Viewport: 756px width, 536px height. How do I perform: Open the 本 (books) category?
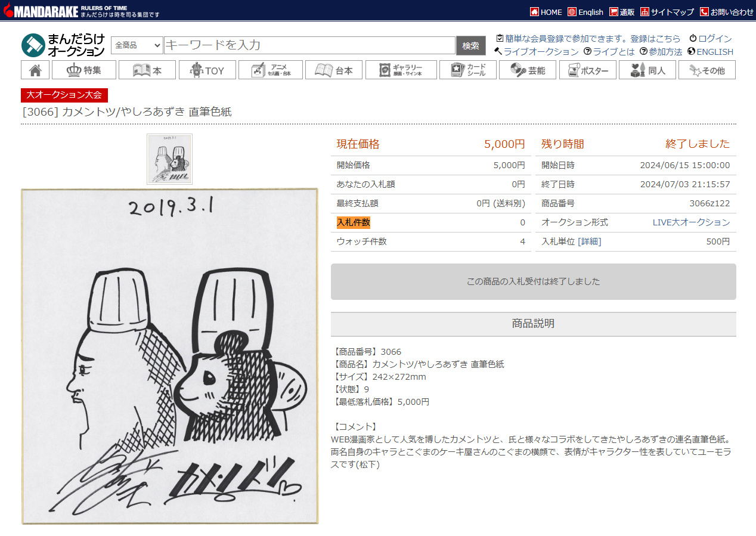[147, 70]
